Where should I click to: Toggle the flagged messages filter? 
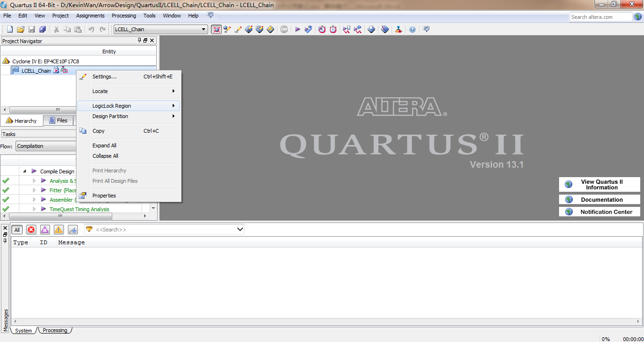73,230
